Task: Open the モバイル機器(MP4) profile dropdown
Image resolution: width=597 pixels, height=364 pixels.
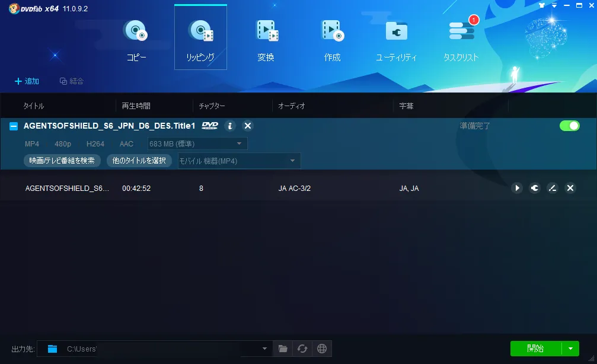Action: pyautogui.click(x=239, y=161)
